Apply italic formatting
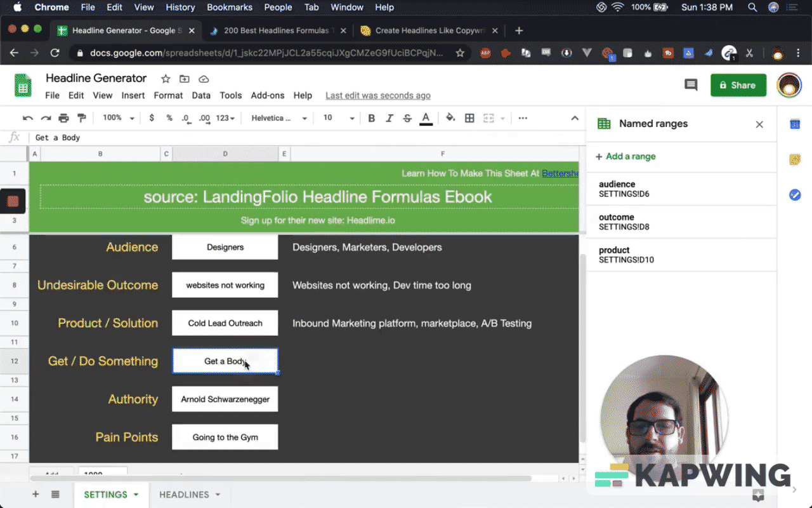 390,118
